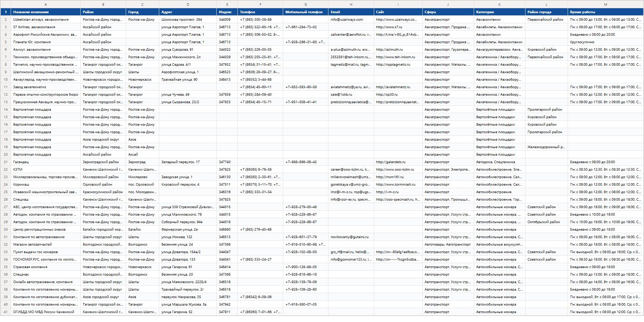Screen dimensions: 644x322
Task: Select the company cell "КЗТМ"
Action: click(46, 170)
